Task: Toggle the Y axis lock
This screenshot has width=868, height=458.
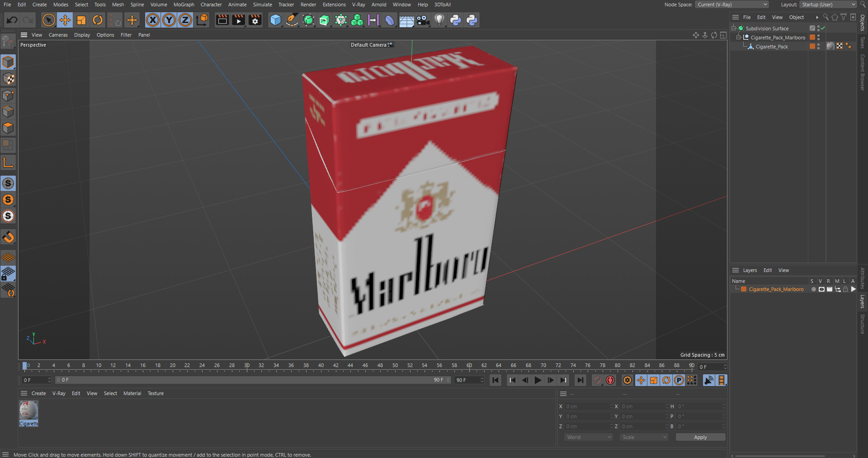Action: (x=169, y=20)
